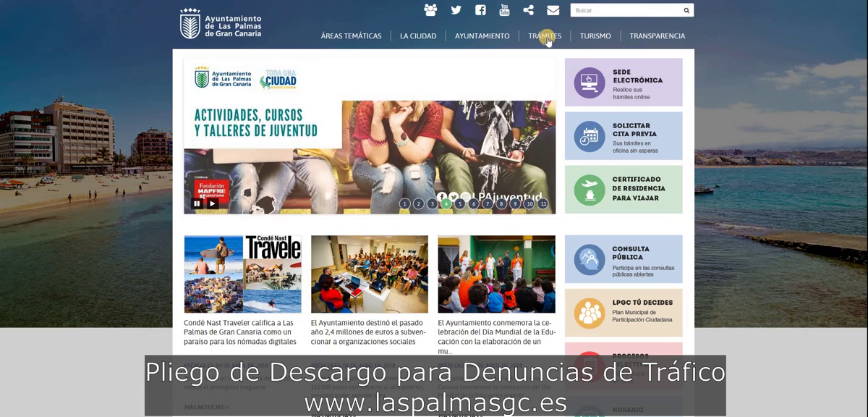The height and width of the screenshot is (417, 868).
Task: Click the Consulta Pública icon
Action: click(x=590, y=259)
